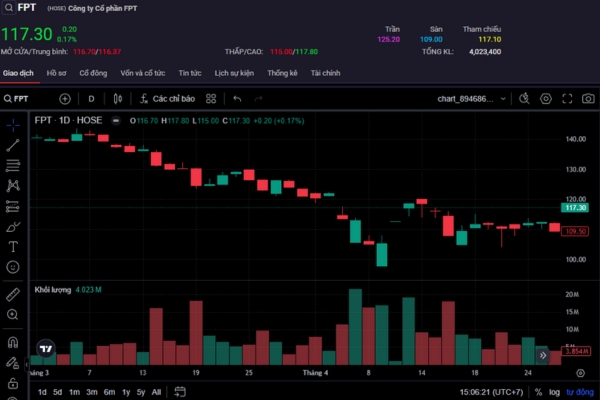600x400 pixels.
Task: Add symbol with compare plus icon
Action: coord(65,99)
